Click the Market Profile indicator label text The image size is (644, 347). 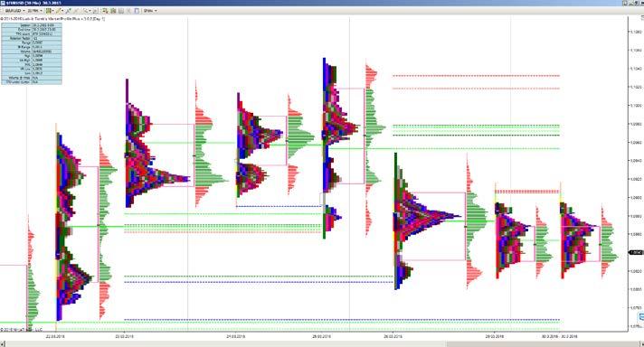52,19
